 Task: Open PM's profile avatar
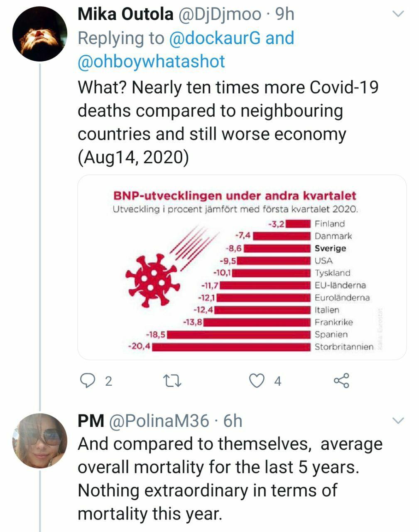tap(39, 441)
